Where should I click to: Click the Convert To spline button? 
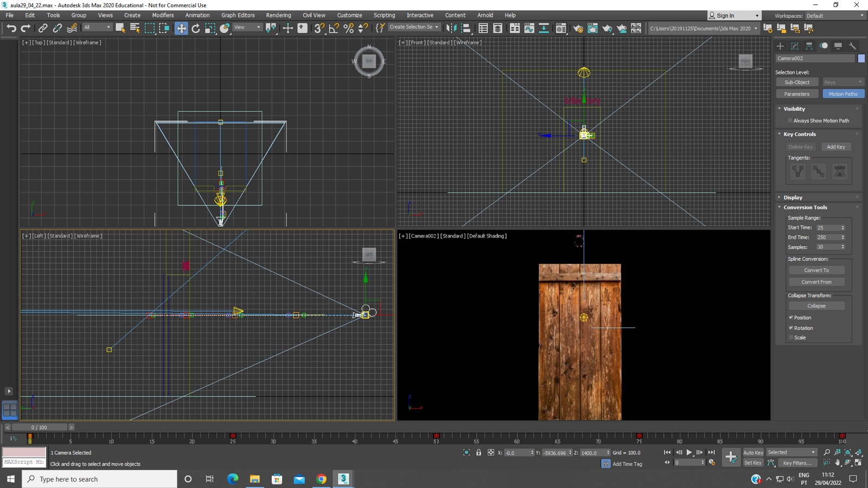[816, 270]
